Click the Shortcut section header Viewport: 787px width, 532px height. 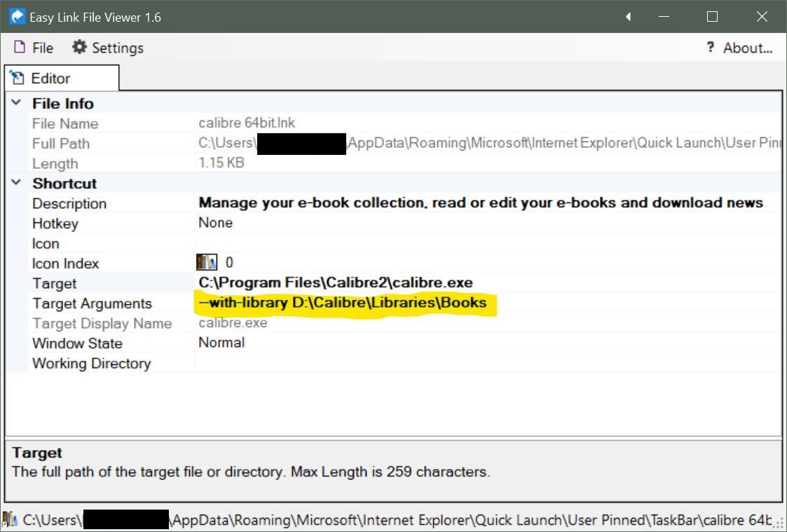click(64, 183)
